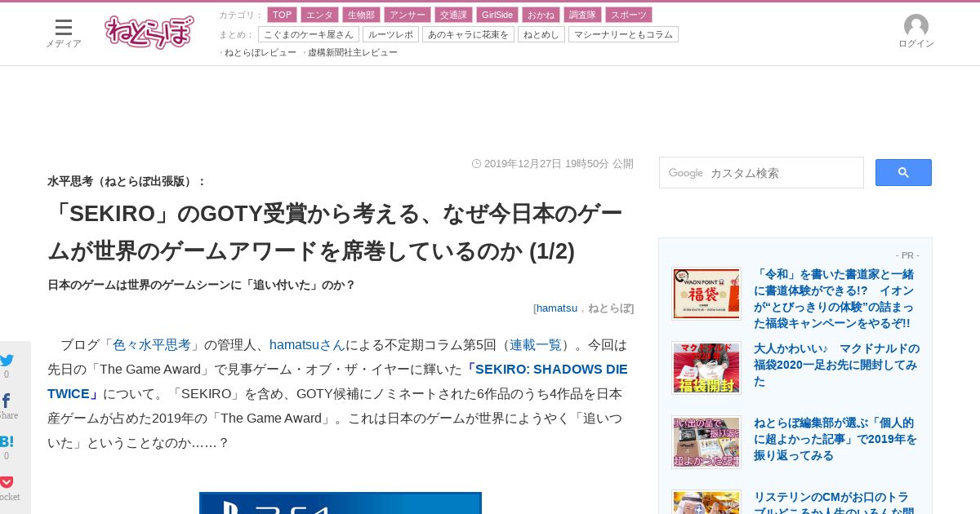Image resolution: width=980 pixels, height=514 pixels.
Task: Click the ねとらぼ site logo
Action: (149, 33)
